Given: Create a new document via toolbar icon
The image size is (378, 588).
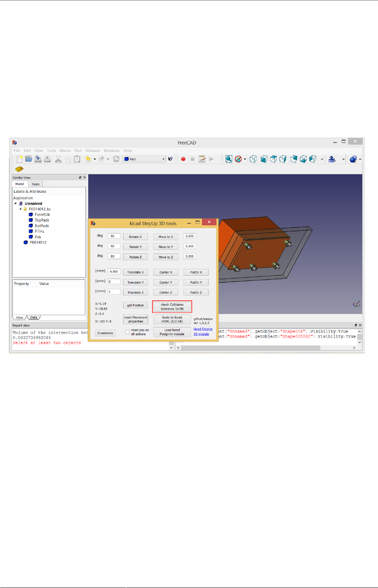Looking at the screenshot, I should pos(19,159).
